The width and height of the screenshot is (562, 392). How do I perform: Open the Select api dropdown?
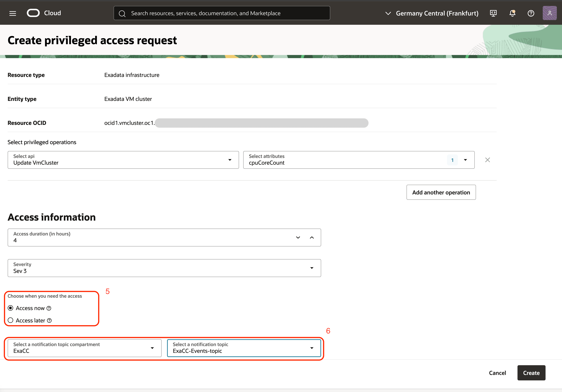click(x=230, y=160)
